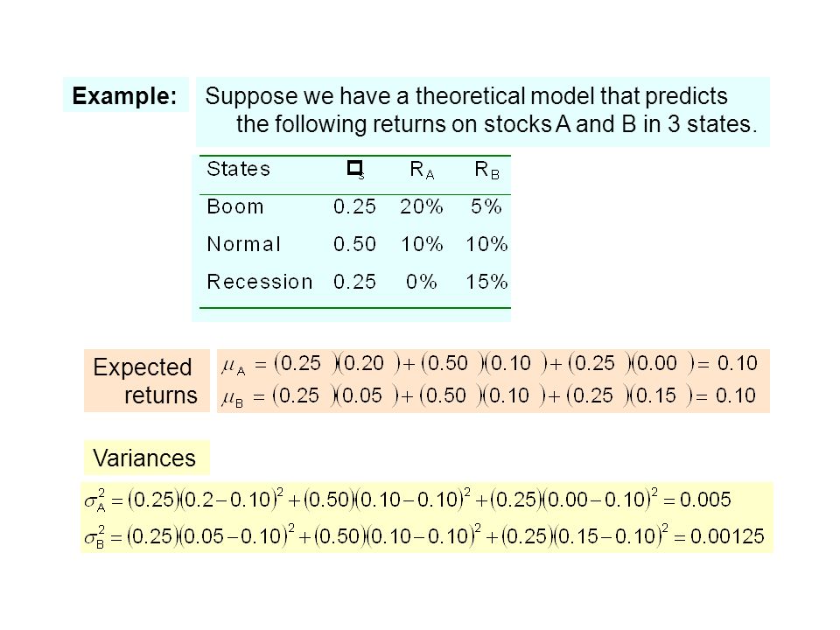Image resolution: width=840 pixels, height=630 pixels.
Task: Click the 5% Boom return for stock B
Action: coord(486,206)
